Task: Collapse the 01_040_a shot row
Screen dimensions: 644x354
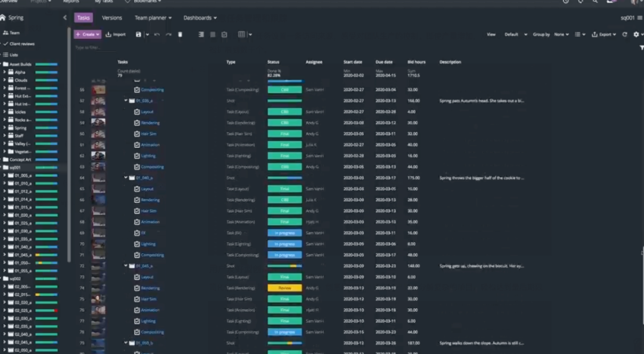Action: click(126, 178)
